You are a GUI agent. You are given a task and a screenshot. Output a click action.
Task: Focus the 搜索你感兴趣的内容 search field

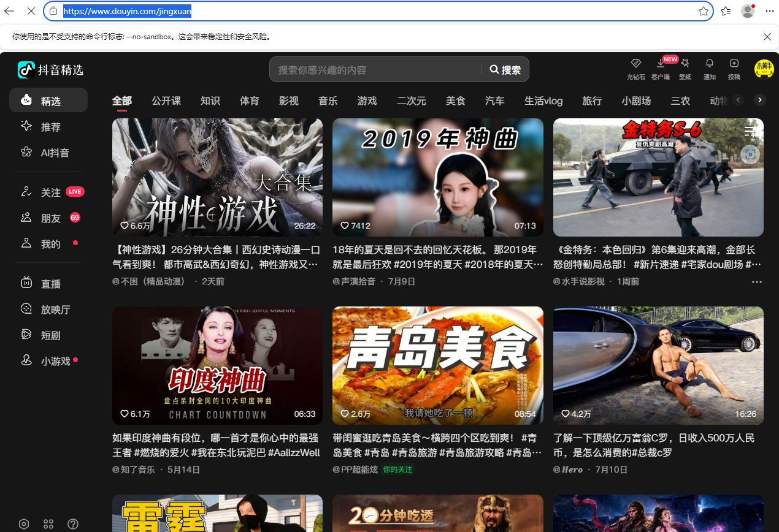pos(375,70)
